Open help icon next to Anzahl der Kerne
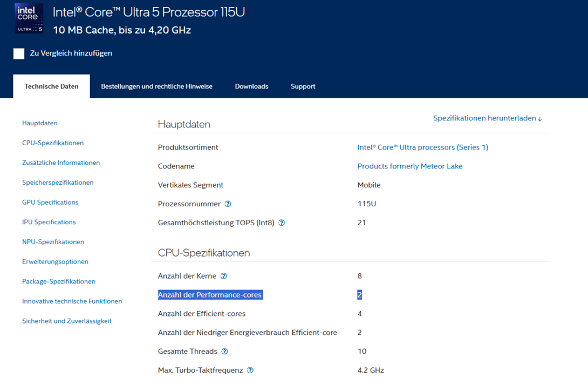588x384 pixels. pyautogui.click(x=224, y=276)
